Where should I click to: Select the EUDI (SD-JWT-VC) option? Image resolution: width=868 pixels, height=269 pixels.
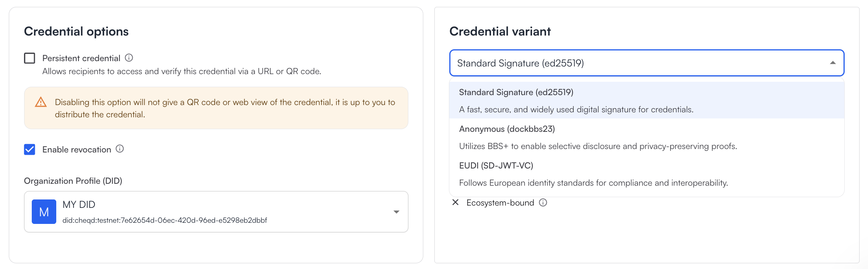point(496,166)
